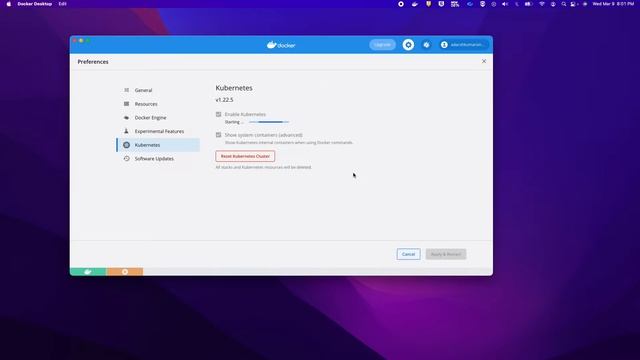Click the Software Updates clock icon
Screen dimensions: 640x360
pyautogui.click(x=127, y=158)
